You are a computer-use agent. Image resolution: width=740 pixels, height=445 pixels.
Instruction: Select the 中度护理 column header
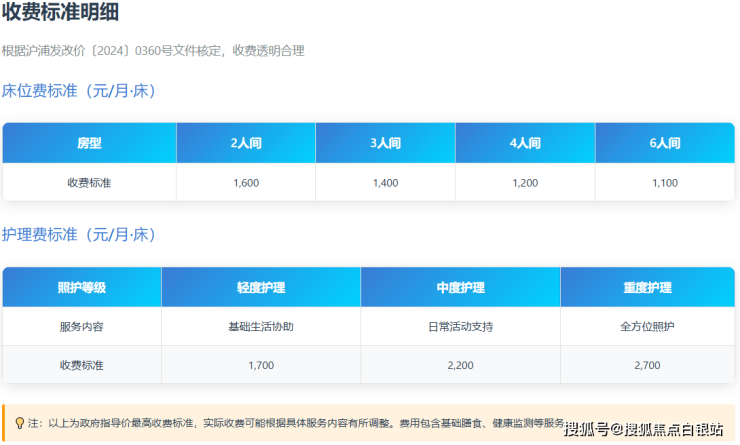(460, 288)
